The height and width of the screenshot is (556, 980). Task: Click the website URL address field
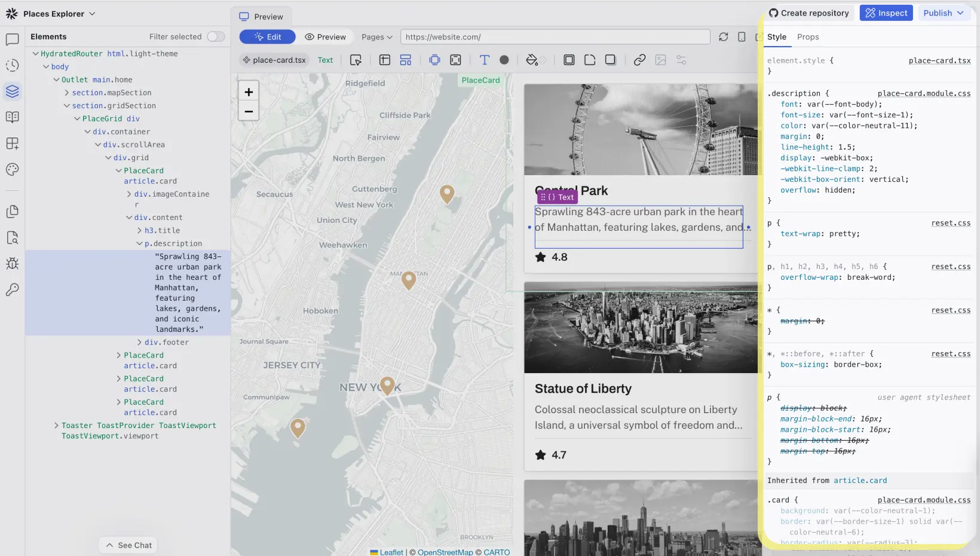point(555,37)
